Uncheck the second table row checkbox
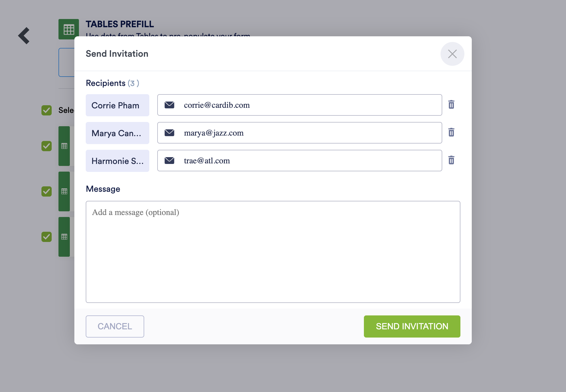Viewport: 566px width, 392px height. click(x=47, y=191)
